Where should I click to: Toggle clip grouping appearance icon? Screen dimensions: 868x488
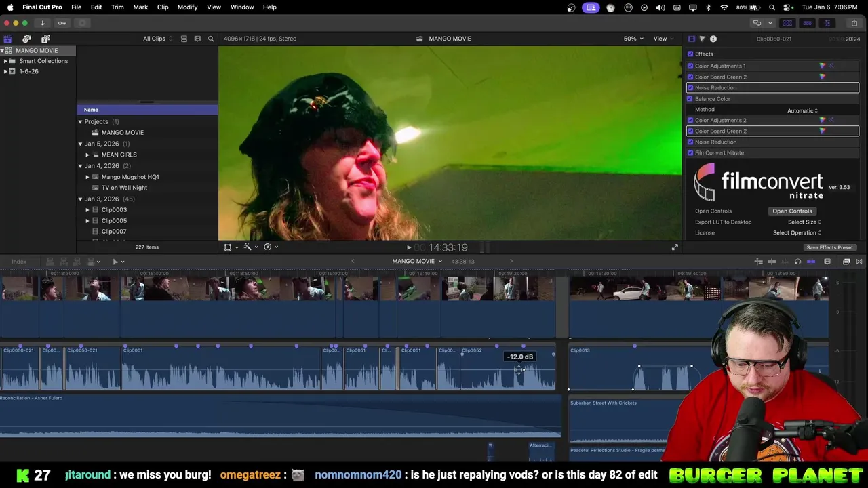[x=184, y=39]
